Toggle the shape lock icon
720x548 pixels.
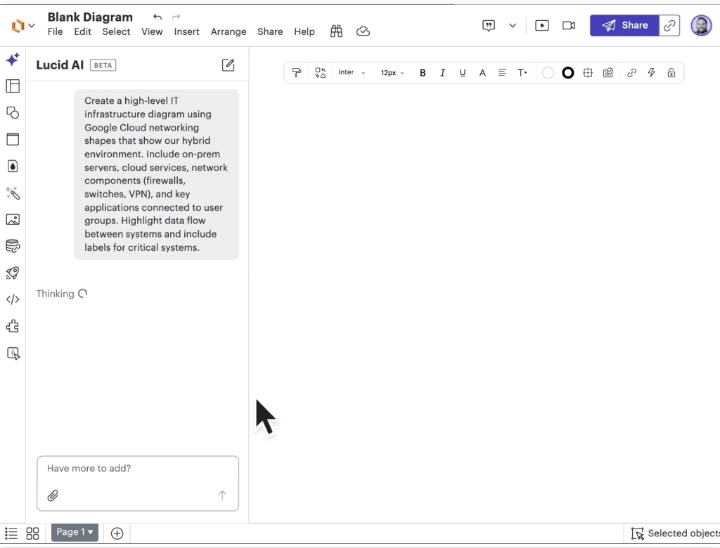[671, 73]
